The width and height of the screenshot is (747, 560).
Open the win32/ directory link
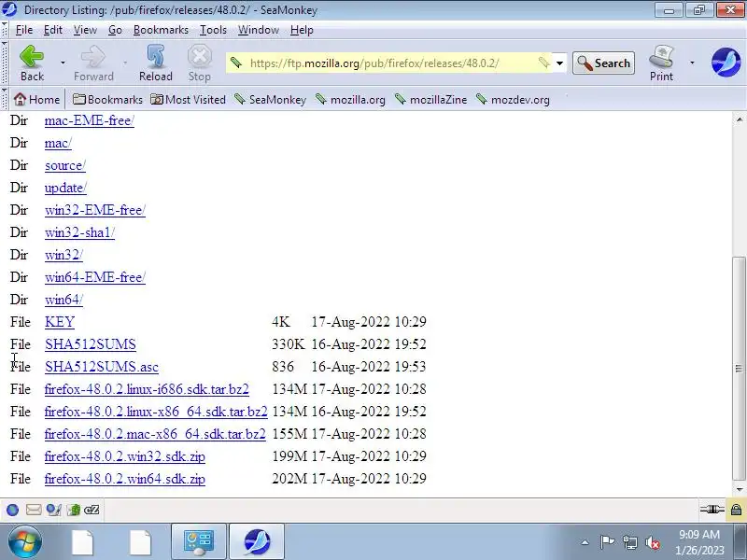point(63,255)
